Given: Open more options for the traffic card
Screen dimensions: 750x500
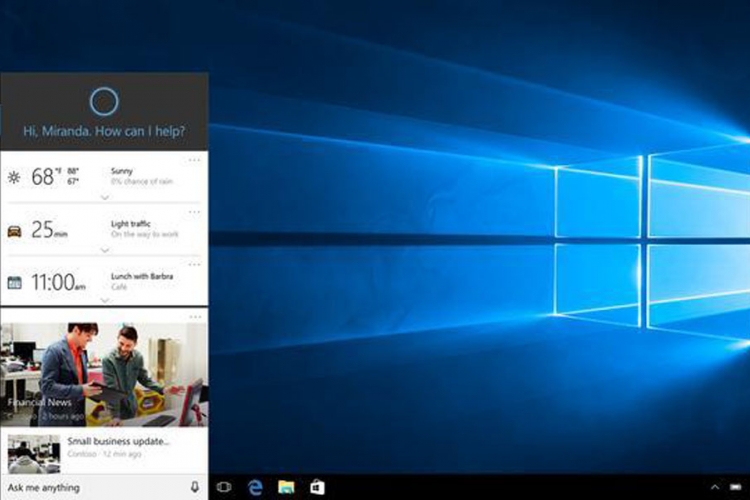Looking at the screenshot, I should click(x=194, y=212).
